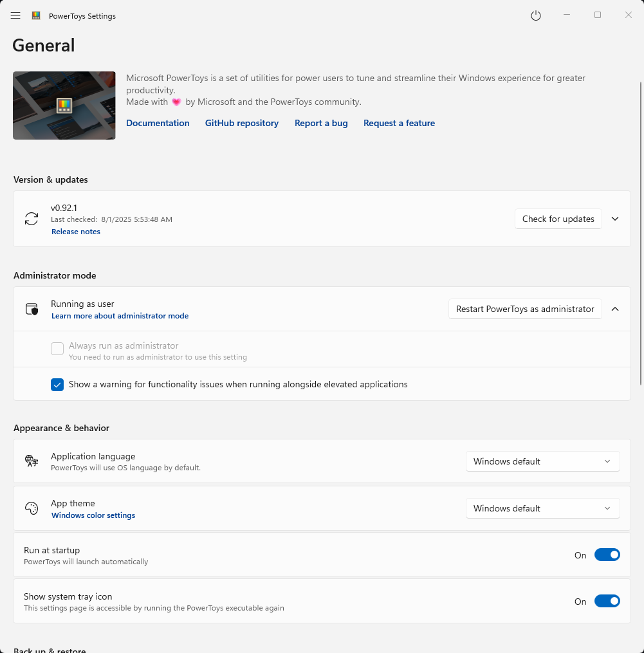Viewport: 644px width, 653px height.
Task: Open the App theme dropdown
Action: click(x=542, y=508)
